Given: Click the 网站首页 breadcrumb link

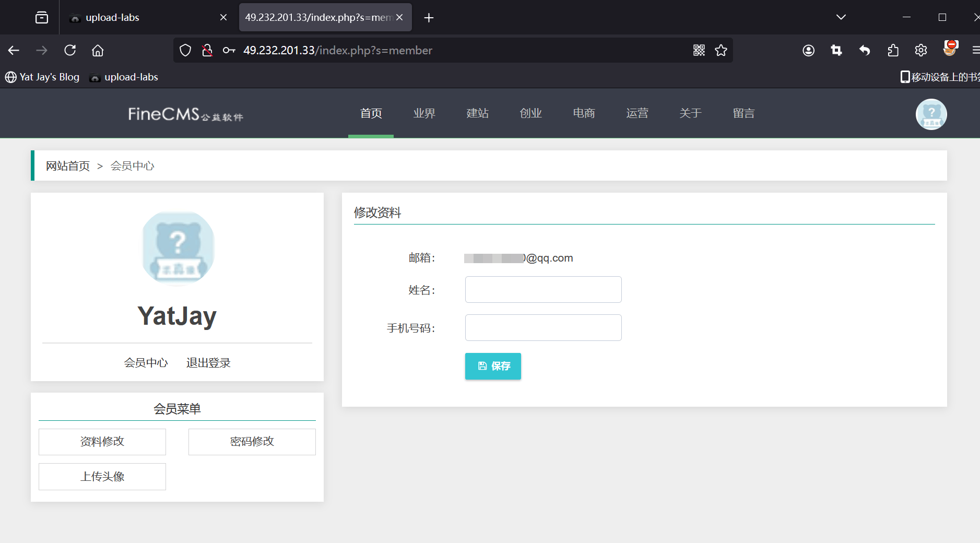Looking at the screenshot, I should tap(68, 166).
